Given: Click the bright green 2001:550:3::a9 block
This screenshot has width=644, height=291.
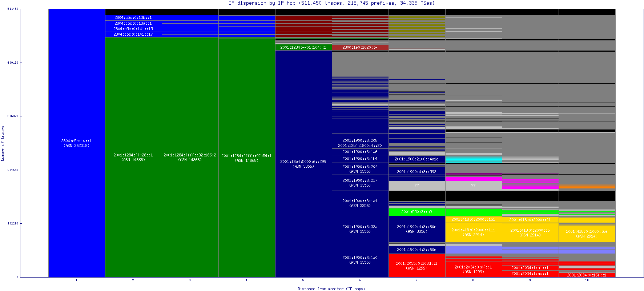Looking at the screenshot, I should point(417,212).
